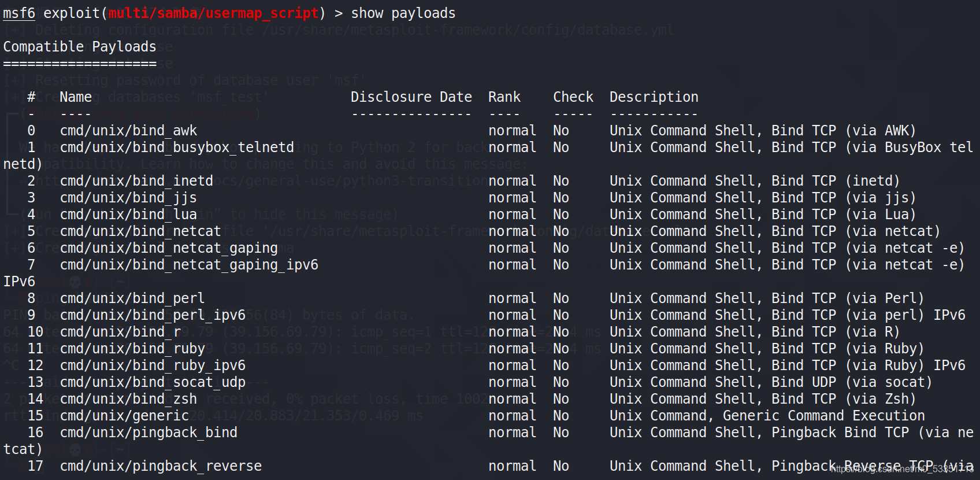Select payload name cmd/unix/bind_ruby_ipv6

[153, 365]
